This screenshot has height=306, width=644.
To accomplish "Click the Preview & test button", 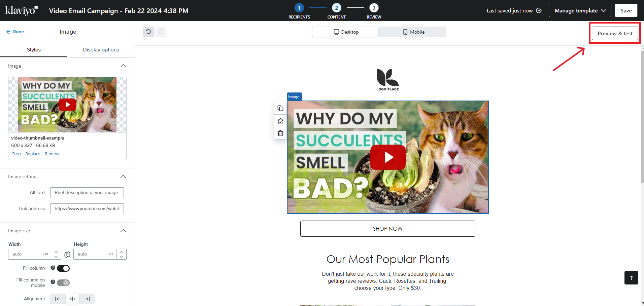I will 615,33.
